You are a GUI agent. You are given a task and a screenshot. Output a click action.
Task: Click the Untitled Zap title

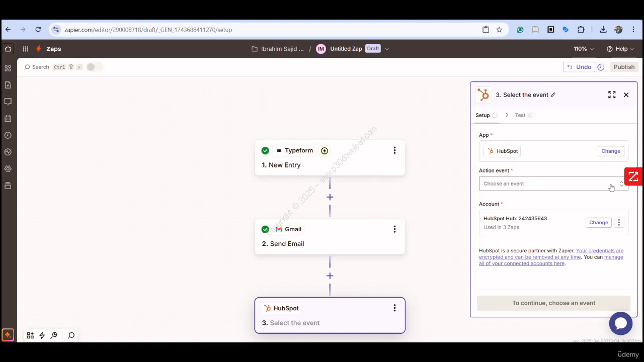point(346,49)
